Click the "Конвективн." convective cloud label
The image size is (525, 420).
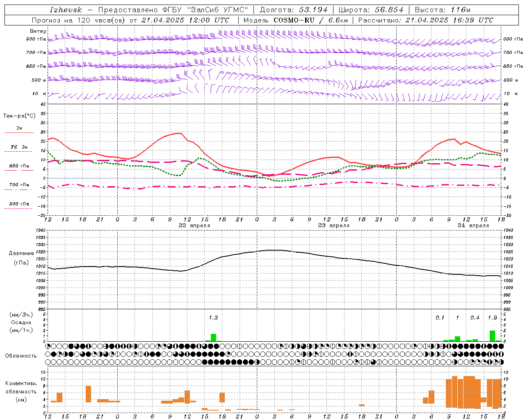[21, 383]
